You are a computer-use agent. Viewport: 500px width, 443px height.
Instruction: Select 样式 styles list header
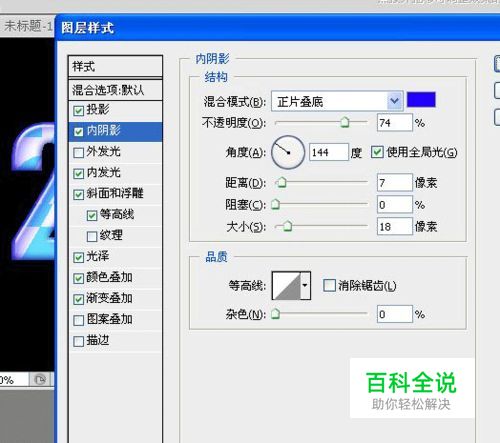(x=115, y=67)
